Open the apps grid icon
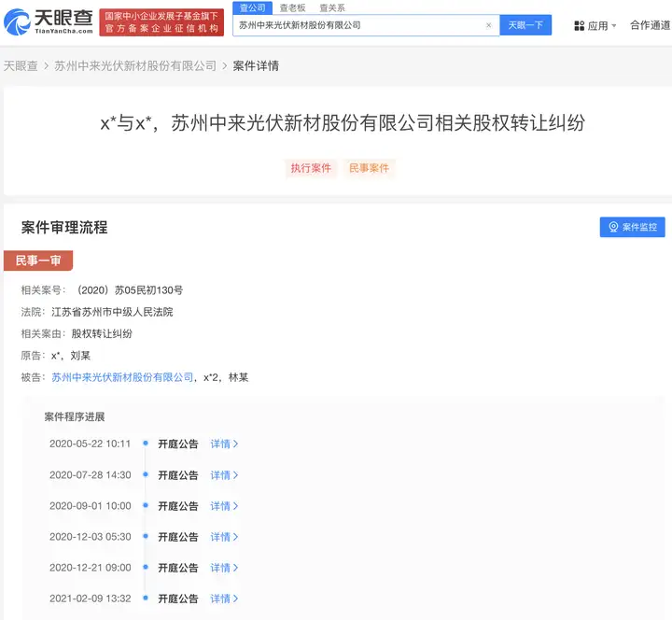This screenshot has height=620, width=672. pyautogui.click(x=579, y=26)
